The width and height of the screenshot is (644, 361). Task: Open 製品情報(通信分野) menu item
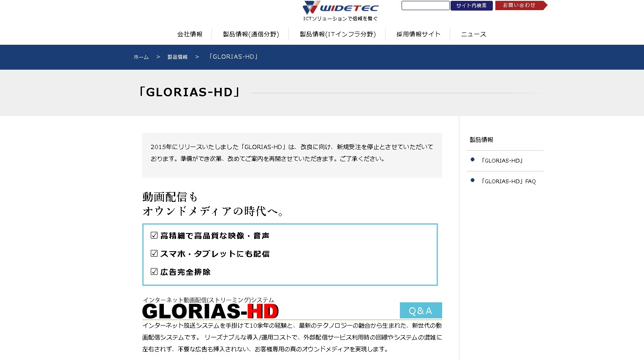pos(251,34)
